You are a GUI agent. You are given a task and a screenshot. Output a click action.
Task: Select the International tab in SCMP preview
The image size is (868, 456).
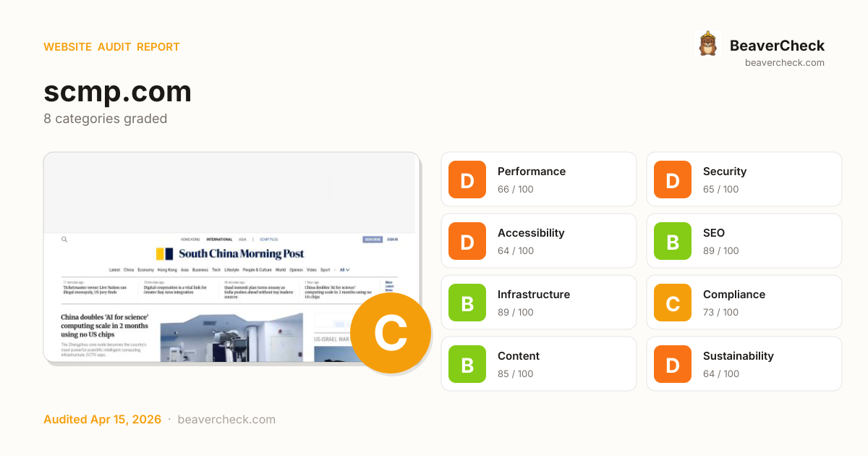[218, 239]
